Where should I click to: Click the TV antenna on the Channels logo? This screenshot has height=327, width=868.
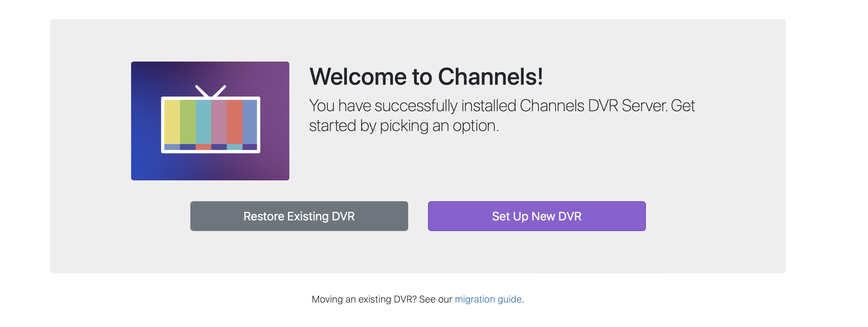[211, 91]
